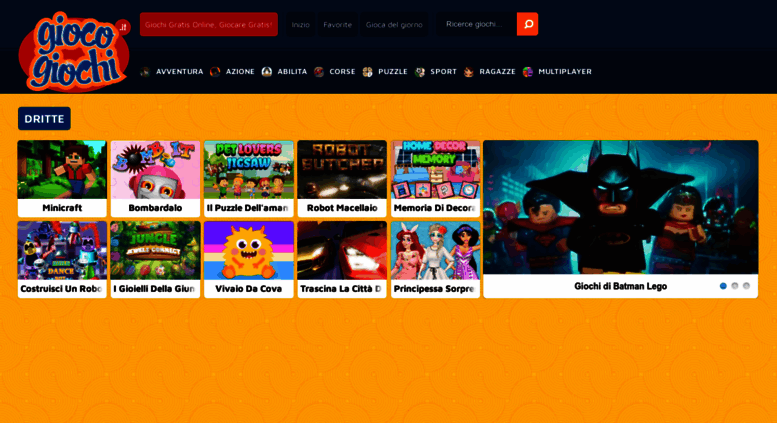Click the Costruisci Un Robo title
777x423 pixels.
61,289
